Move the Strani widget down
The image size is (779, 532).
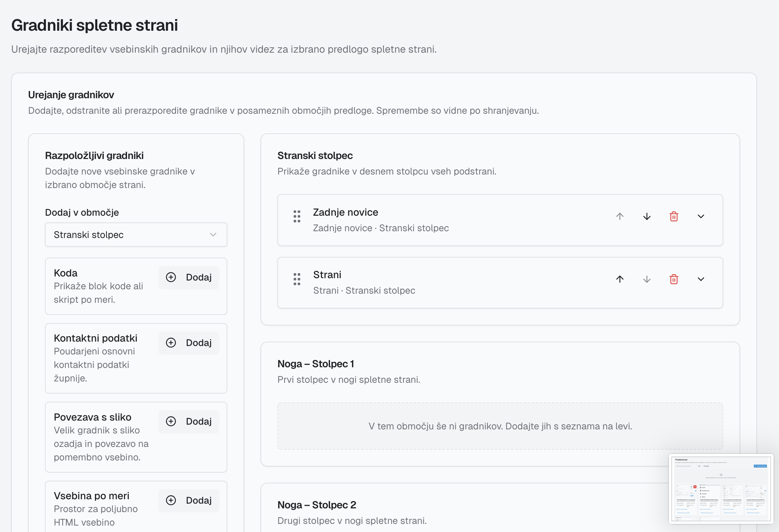pos(647,279)
